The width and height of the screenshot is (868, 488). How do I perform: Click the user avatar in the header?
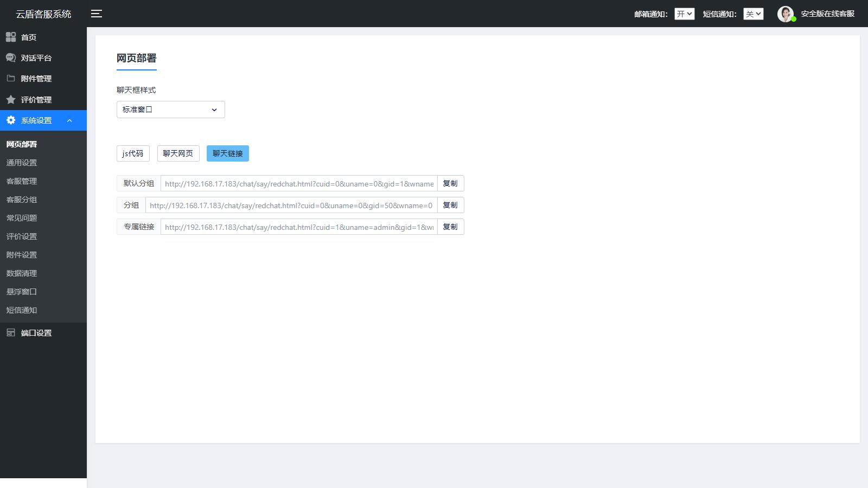[785, 14]
